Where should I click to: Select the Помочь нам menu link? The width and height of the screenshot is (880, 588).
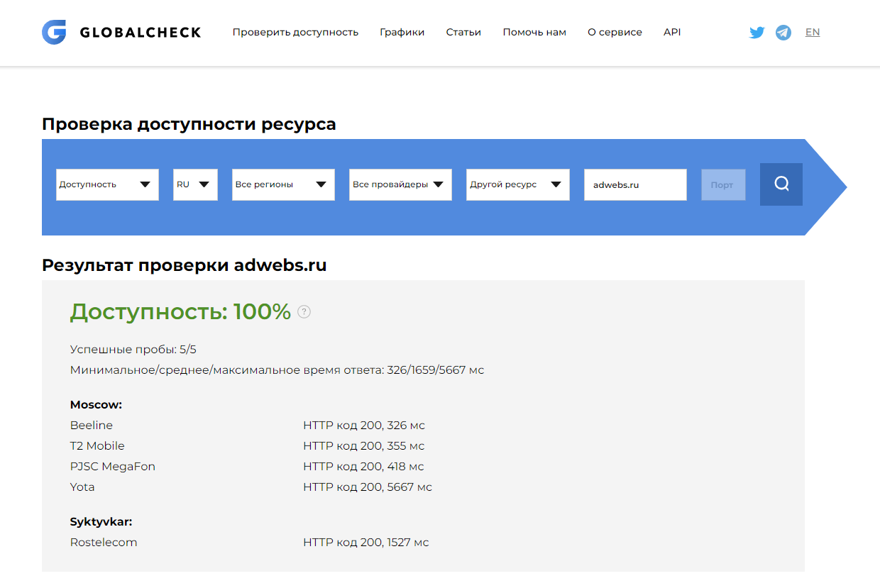point(534,33)
